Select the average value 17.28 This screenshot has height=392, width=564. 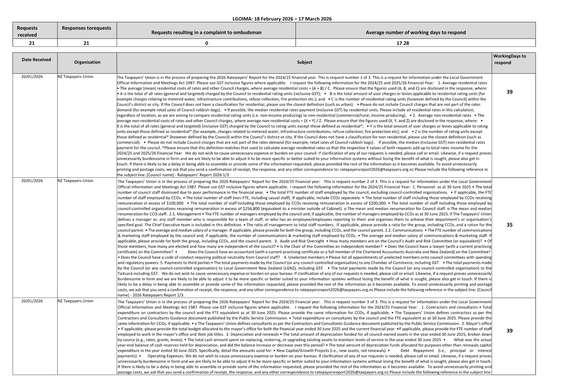click(403, 43)
